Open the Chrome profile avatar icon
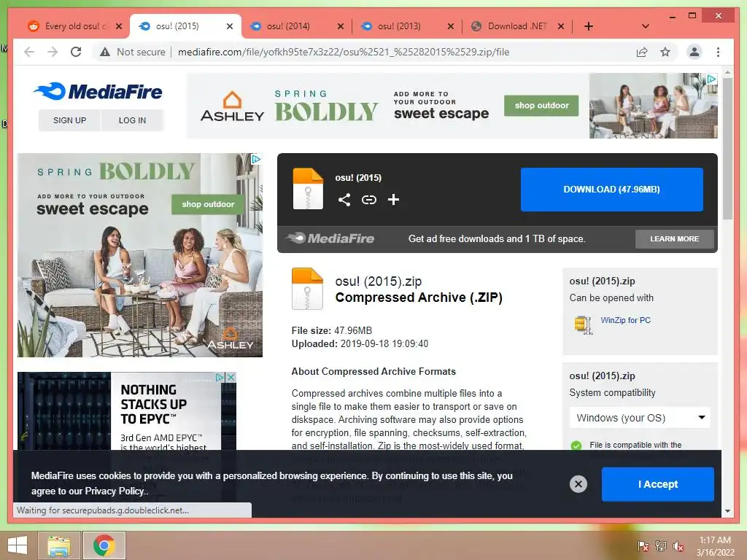The height and width of the screenshot is (560, 747). (694, 52)
